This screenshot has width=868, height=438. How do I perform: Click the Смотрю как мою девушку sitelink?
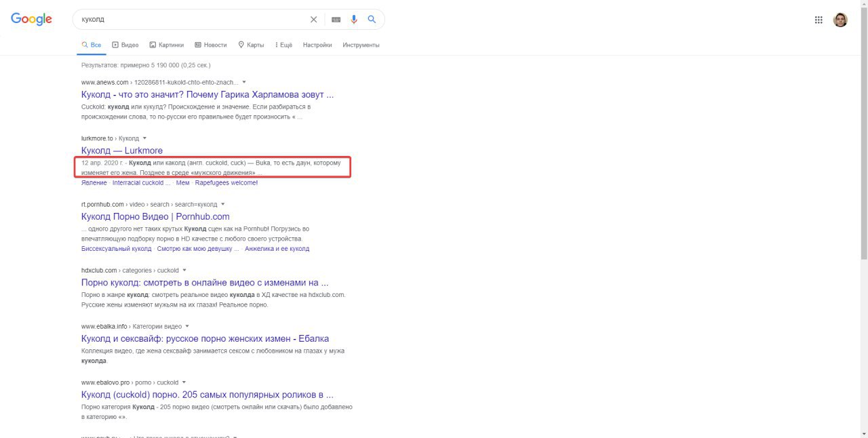click(x=198, y=248)
